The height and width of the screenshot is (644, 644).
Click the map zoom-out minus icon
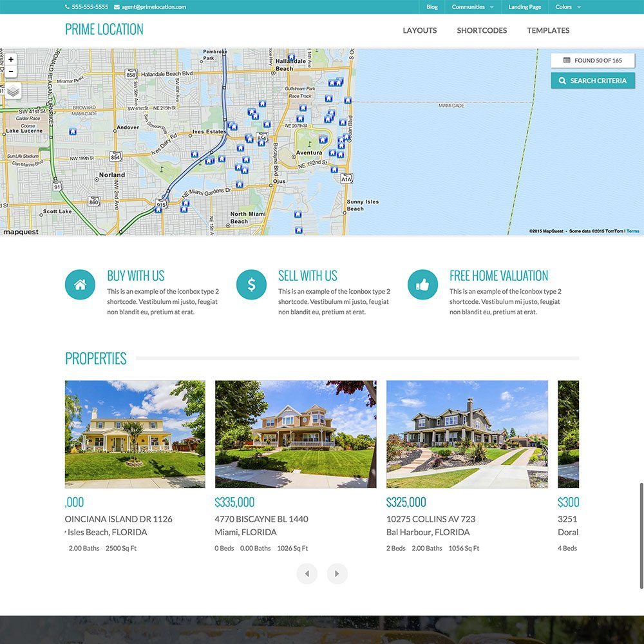point(10,71)
